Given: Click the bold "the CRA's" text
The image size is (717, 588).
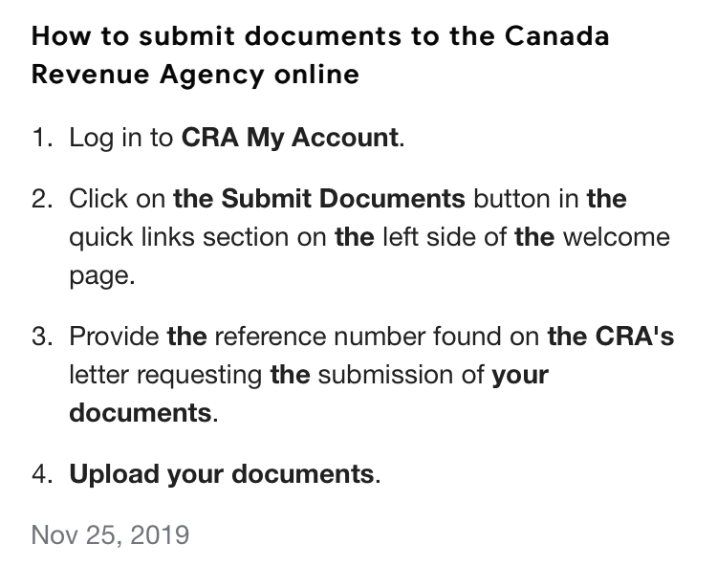Looking at the screenshot, I should 611,337.
